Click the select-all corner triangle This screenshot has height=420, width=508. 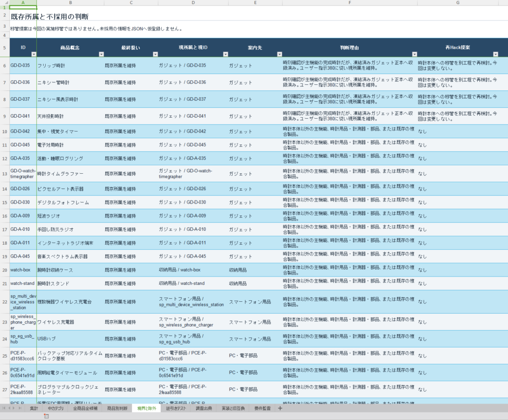coord(6,2)
